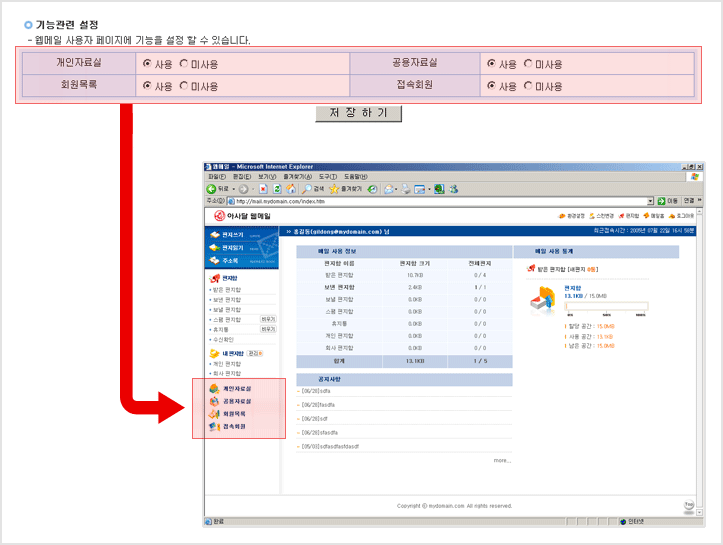Image resolution: width=723 pixels, height=545 pixels.
Task: Open 접속회원 from the sidebar icons
Action: [214, 426]
